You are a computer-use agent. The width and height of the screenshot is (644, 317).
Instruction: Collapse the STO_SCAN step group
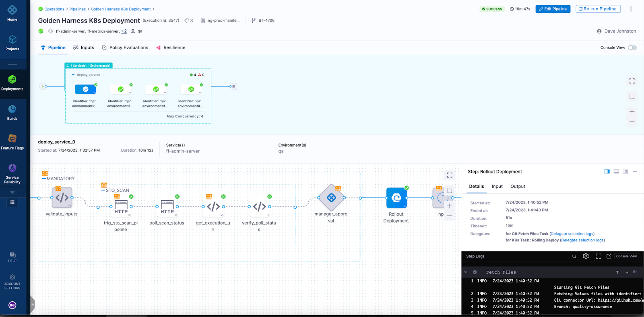click(103, 190)
